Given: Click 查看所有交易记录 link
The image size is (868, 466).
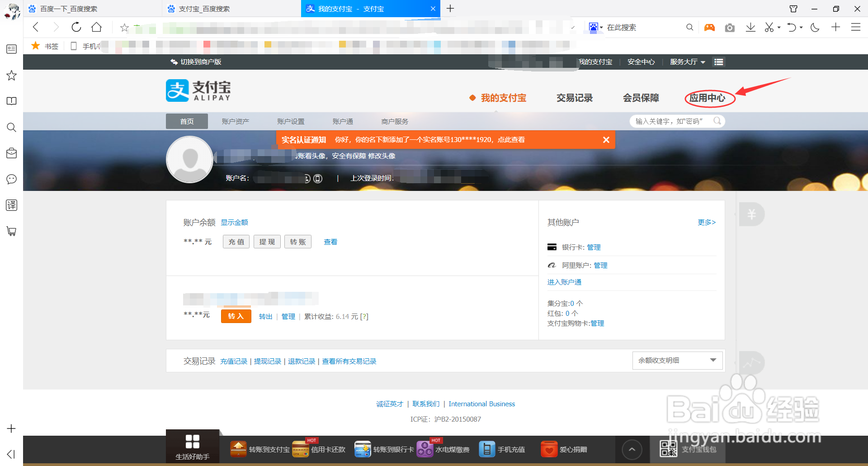Looking at the screenshot, I should [349, 361].
